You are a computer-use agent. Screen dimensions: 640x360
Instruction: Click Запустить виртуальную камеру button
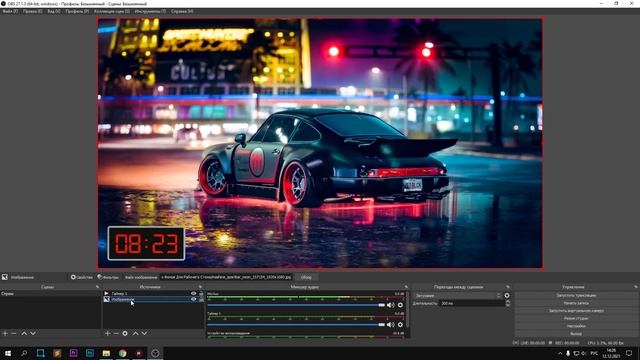pyautogui.click(x=576, y=311)
